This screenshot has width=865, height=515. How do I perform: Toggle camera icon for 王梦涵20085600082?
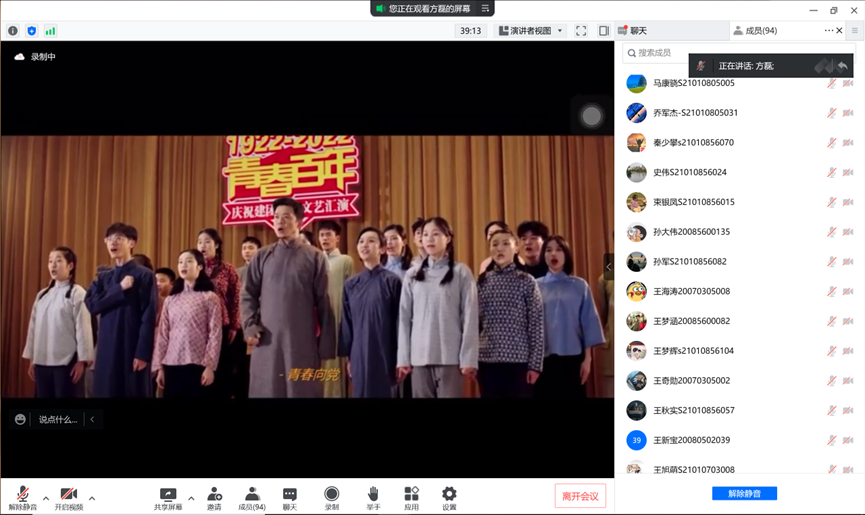(848, 321)
